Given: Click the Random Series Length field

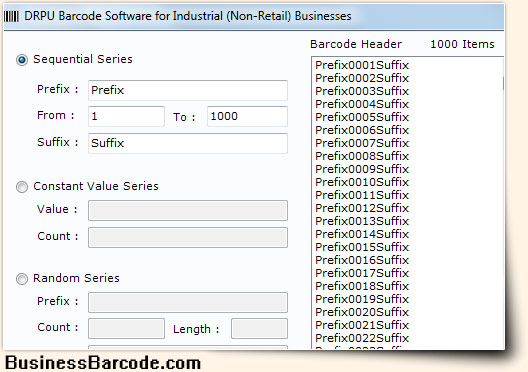Looking at the screenshot, I should (259, 328).
